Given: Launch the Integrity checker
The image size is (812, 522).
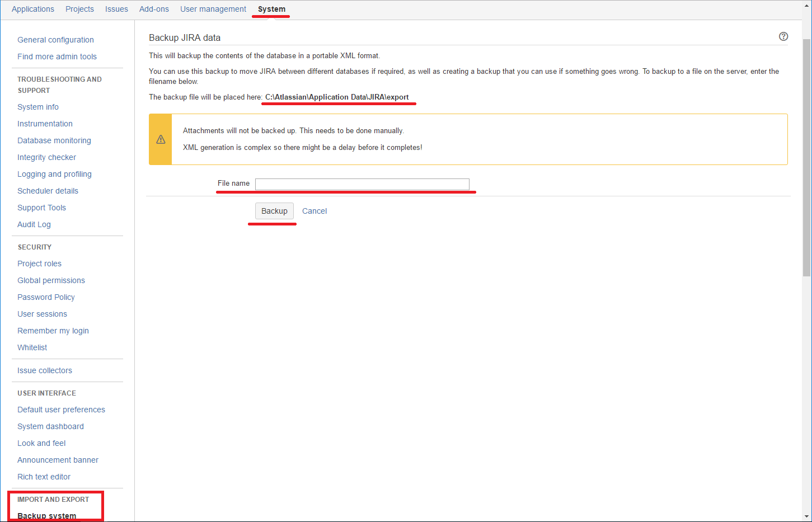Looking at the screenshot, I should (46, 157).
